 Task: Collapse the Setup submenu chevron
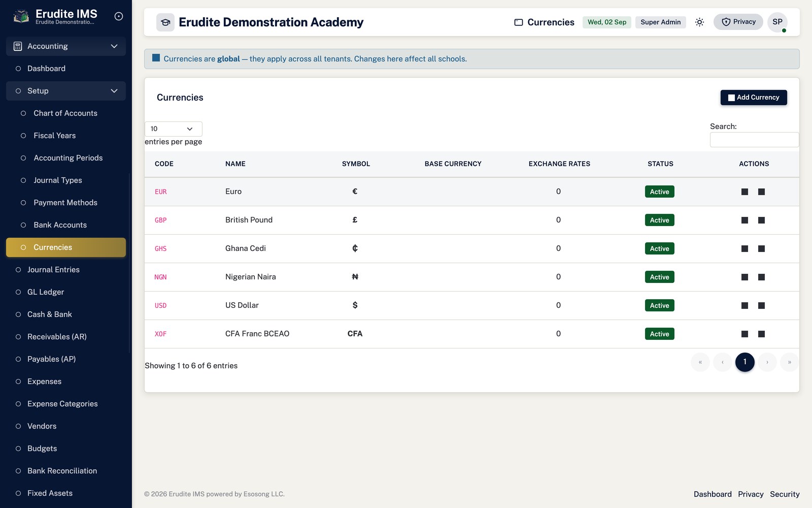pos(114,91)
